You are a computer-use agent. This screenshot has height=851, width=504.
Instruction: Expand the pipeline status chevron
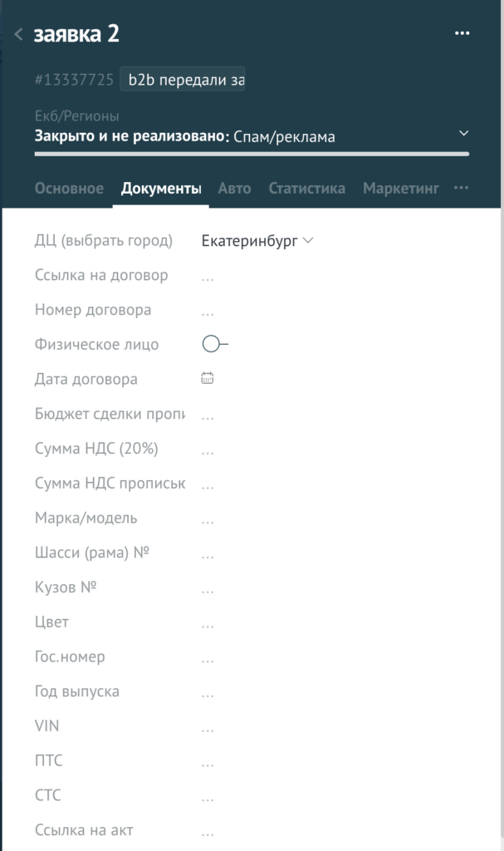pyautogui.click(x=463, y=134)
